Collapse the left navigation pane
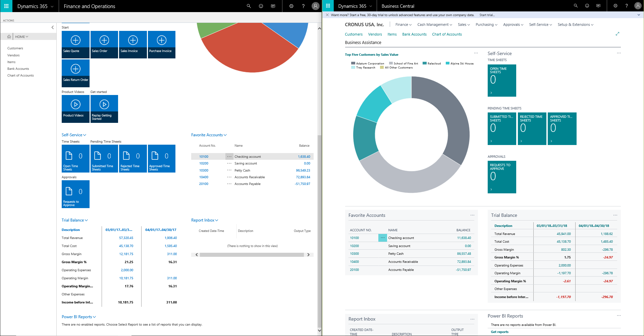644x336 pixels. tap(52, 28)
